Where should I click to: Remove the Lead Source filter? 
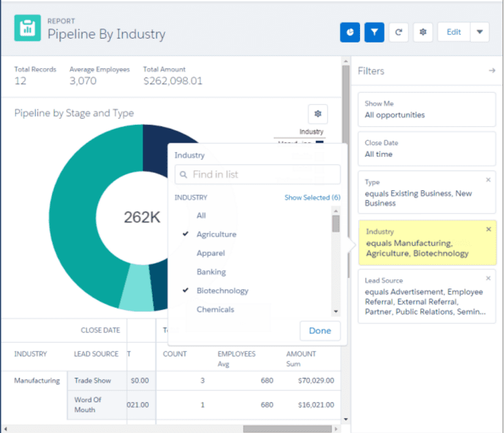[488, 278]
